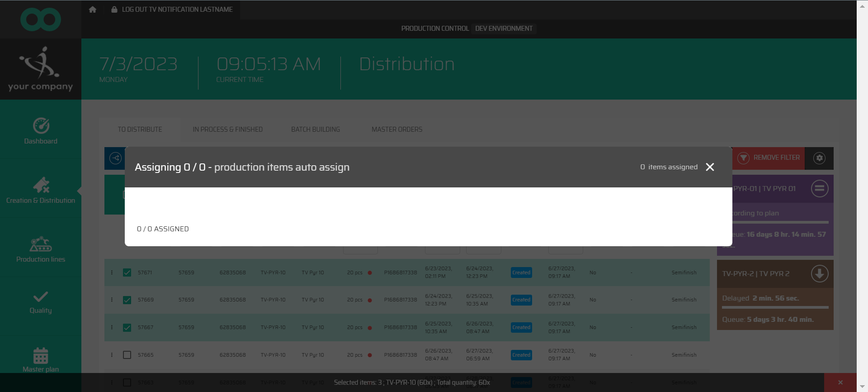The image size is (868, 392).
Task: Log out TV Notification Lastname
Action: coord(172,10)
